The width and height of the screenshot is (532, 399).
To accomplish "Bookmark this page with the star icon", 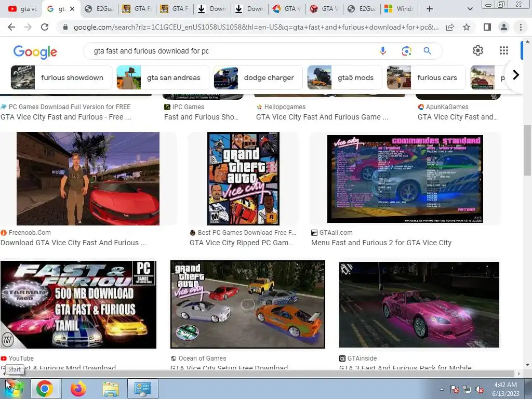I will click(x=467, y=27).
